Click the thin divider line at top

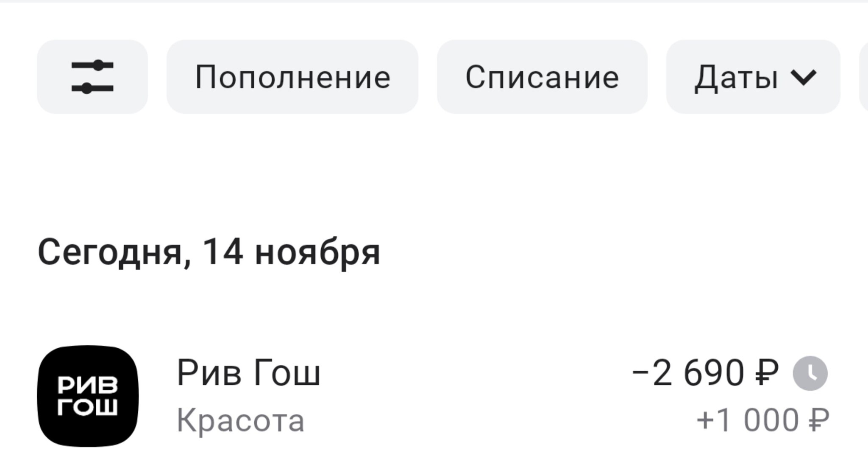click(434, 1)
